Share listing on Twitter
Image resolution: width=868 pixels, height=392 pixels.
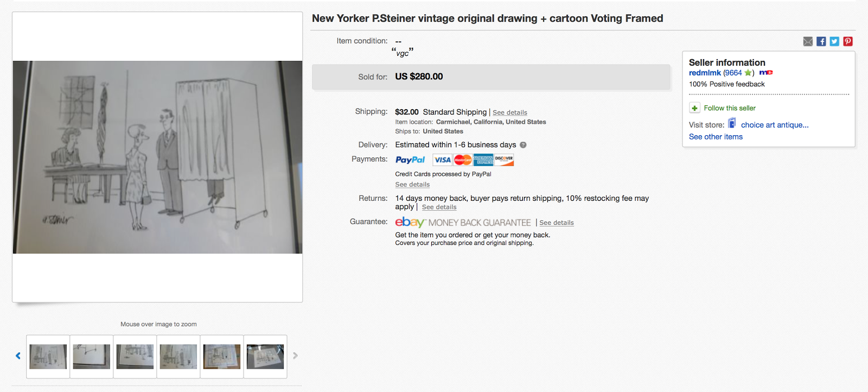pyautogui.click(x=834, y=42)
